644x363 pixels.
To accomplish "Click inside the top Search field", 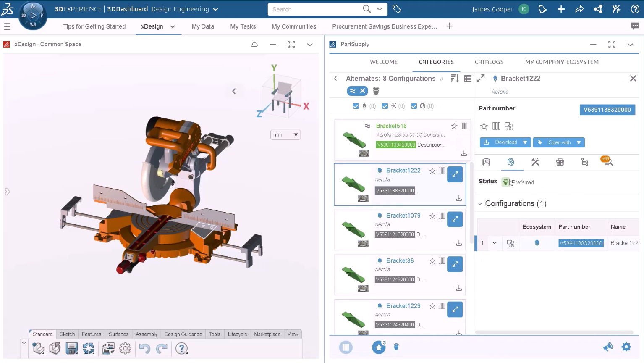I will tap(315, 9).
